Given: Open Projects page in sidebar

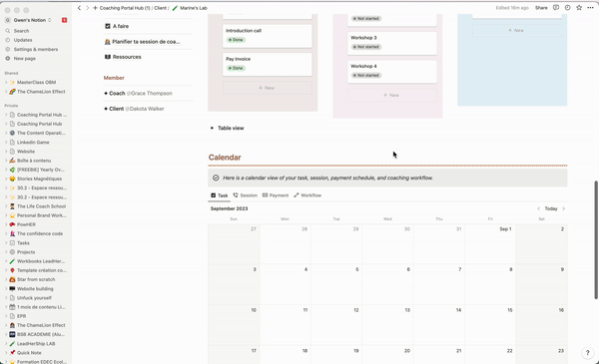Looking at the screenshot, I should pos(26,252).
